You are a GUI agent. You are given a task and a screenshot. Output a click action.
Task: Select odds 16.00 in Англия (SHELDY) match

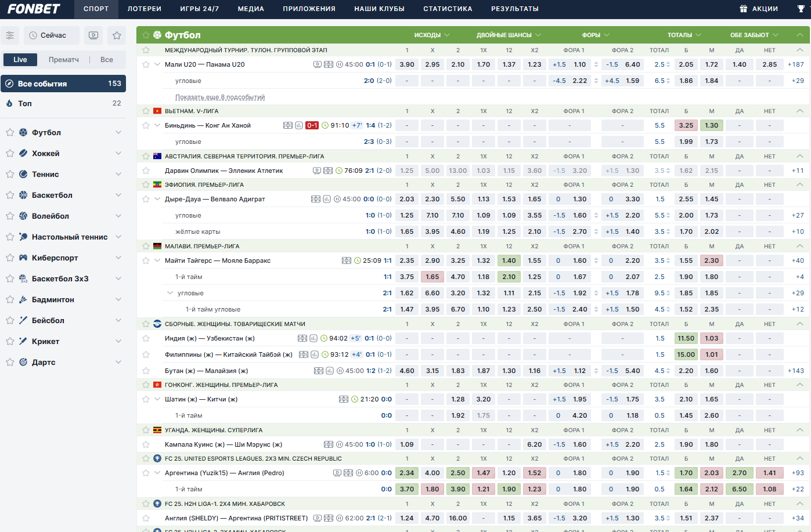tap(458, 518)
